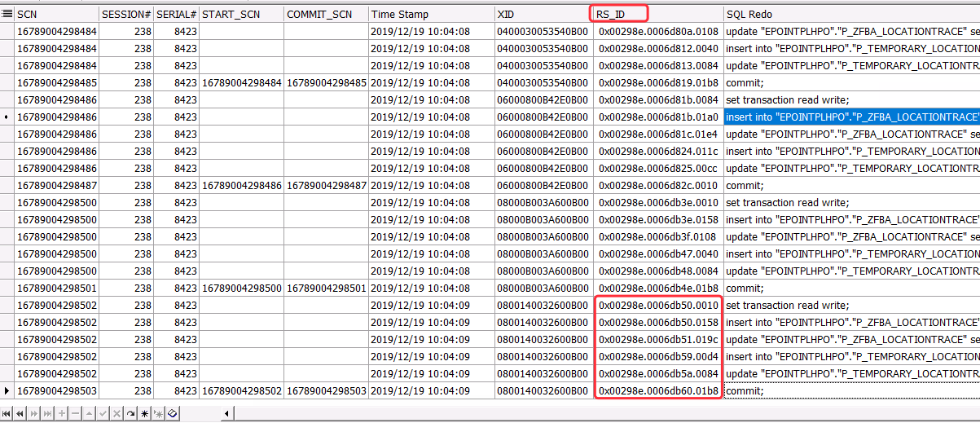Screen dimensions: 980x423
Task: Click the filter data eraser-shaped button
Action: pos(172,413)
